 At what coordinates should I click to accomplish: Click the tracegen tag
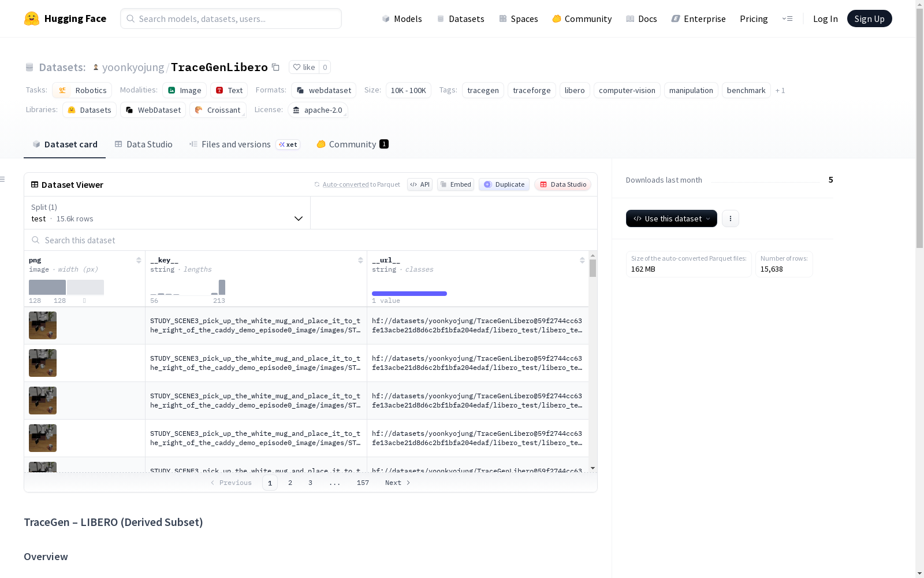point(483,90)
